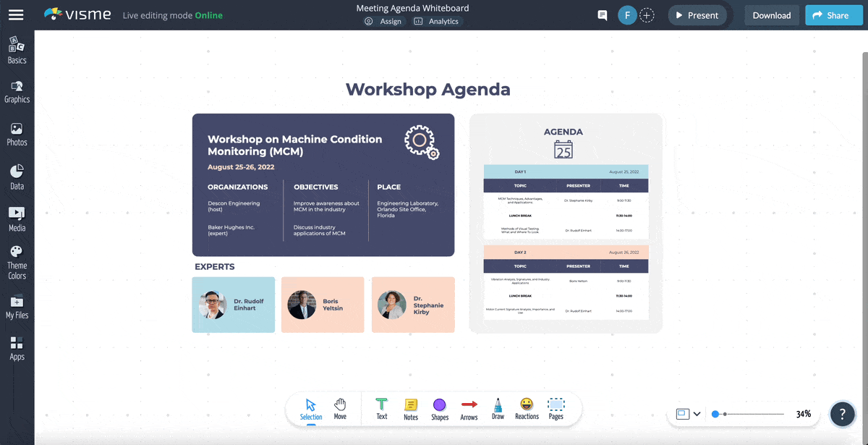Choose the Shapes tool
Image resolution: width=868 pixels, height=445 pixels.
pyautogui.click(x=440, y=408)
